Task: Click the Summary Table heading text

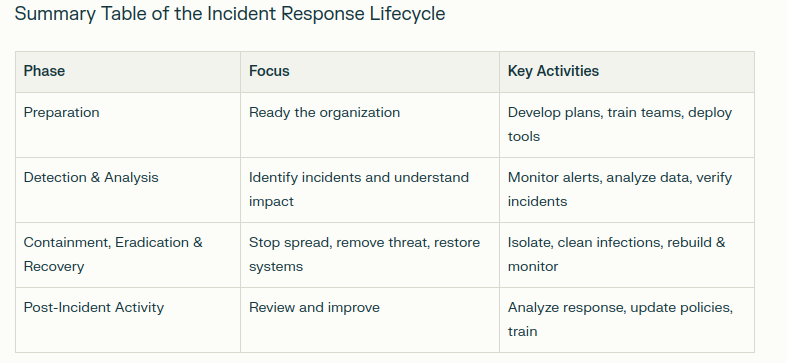Action: coord(230,14)
